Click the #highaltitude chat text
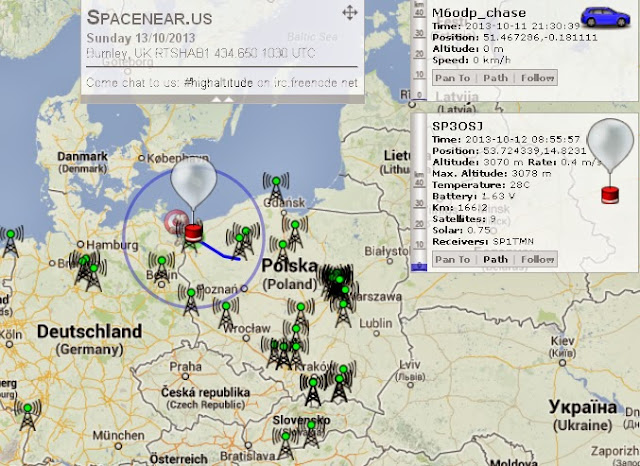The height and width of the screenshot is (466, 640). pos(218,83)
